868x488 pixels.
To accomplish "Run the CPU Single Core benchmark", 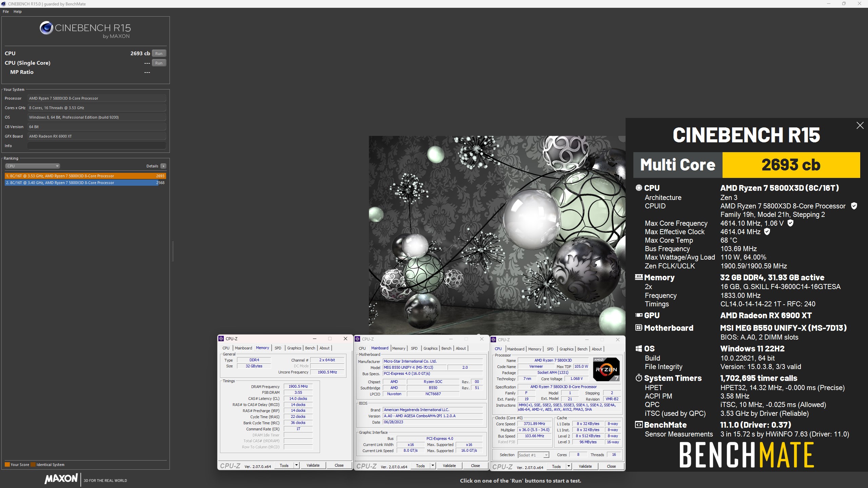I will [159, 63].
